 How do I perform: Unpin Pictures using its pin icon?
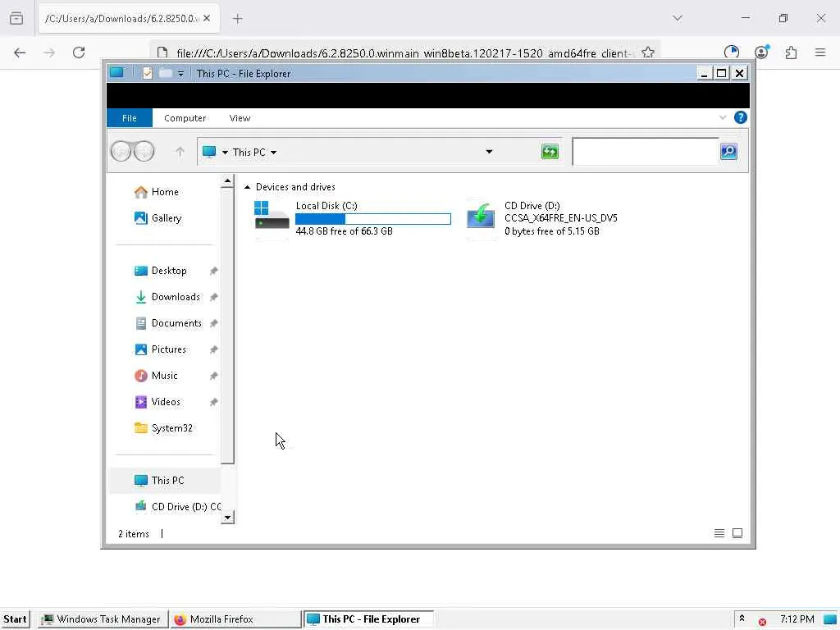(x=214, y=349)
